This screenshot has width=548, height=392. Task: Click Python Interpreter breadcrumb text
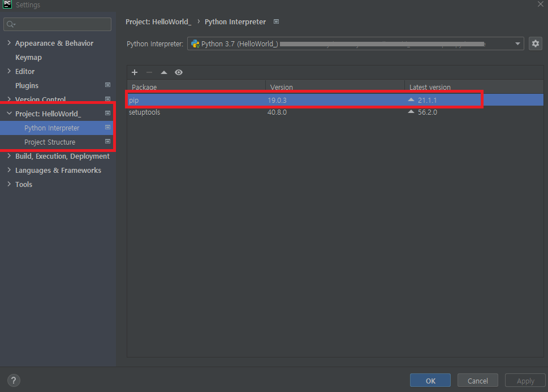(x=235, y=21)
